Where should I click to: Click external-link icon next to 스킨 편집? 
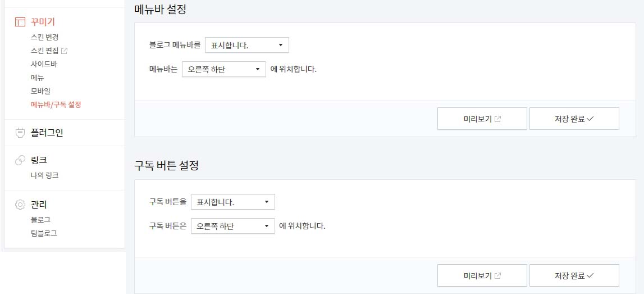64,51
